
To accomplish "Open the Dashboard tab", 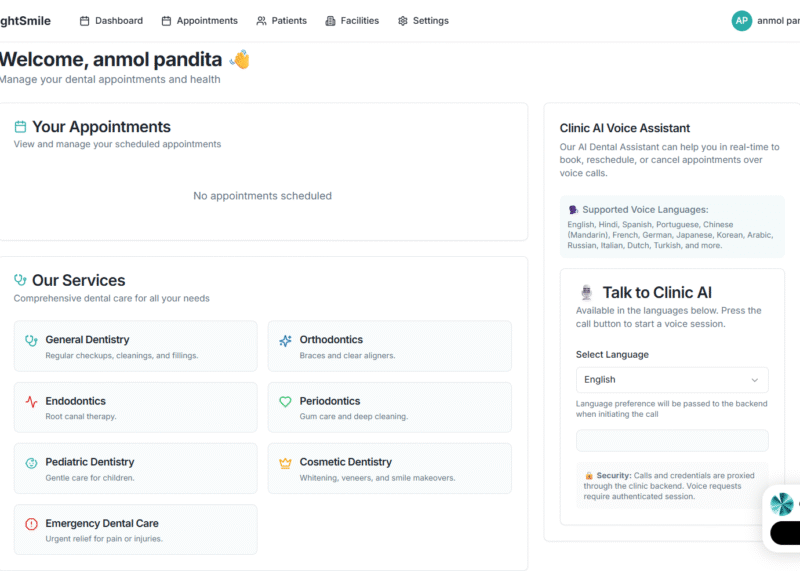I will 111,20.
